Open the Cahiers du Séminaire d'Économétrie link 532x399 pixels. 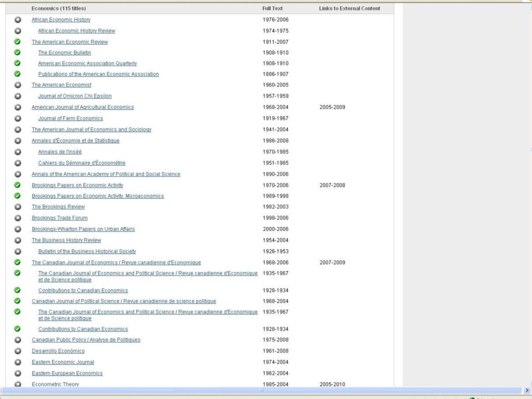click(x=82, y=163)
